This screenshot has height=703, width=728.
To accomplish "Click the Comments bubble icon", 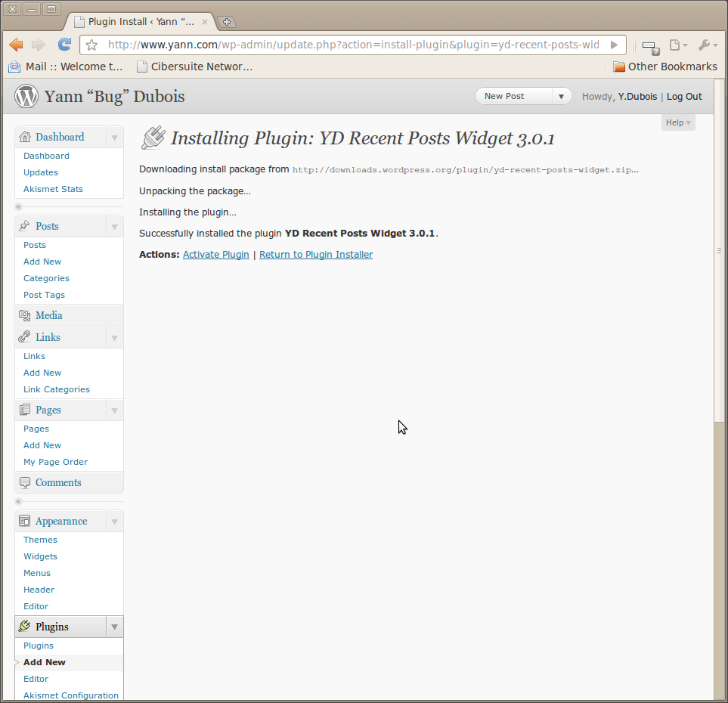I will pos(25,482).
